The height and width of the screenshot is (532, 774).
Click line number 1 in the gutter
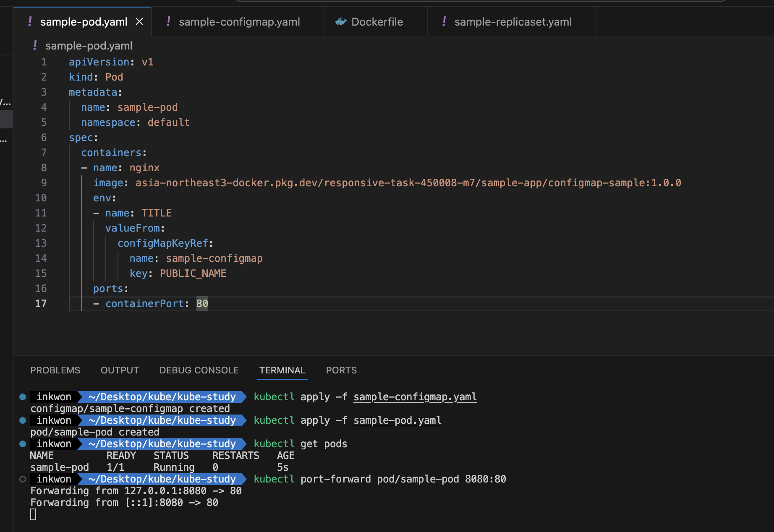pos(44,62)
